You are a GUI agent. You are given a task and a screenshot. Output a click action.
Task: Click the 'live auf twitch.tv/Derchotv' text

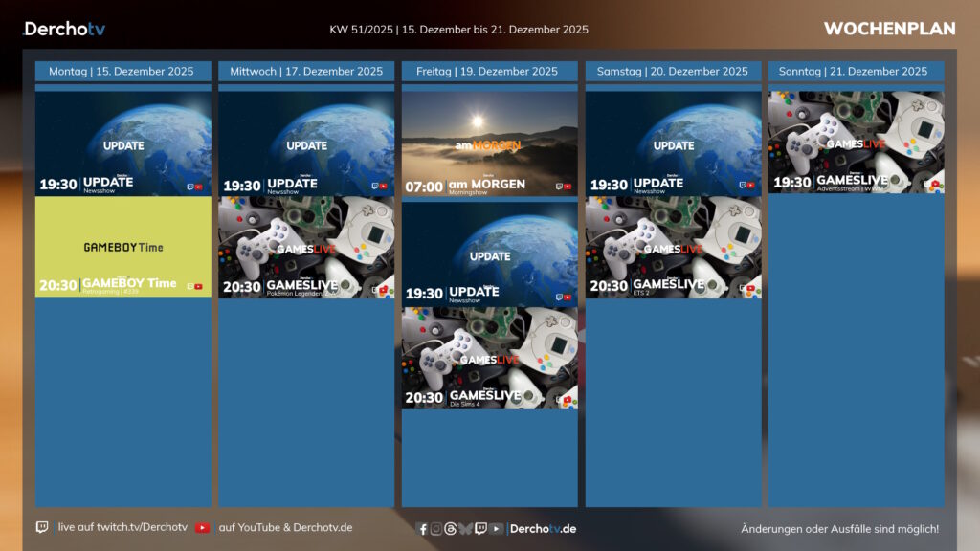122,527
